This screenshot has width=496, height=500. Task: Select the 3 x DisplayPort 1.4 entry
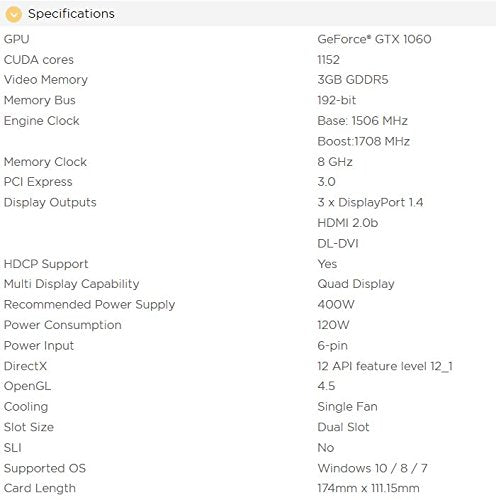click(x=370, y=202)
